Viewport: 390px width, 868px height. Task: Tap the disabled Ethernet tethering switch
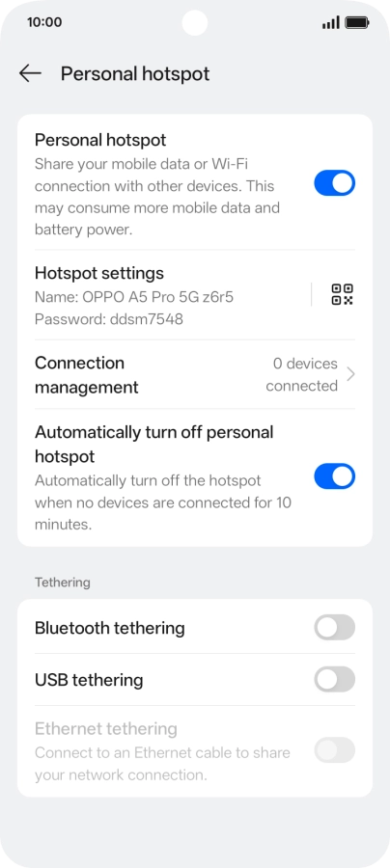coord(335,750)
